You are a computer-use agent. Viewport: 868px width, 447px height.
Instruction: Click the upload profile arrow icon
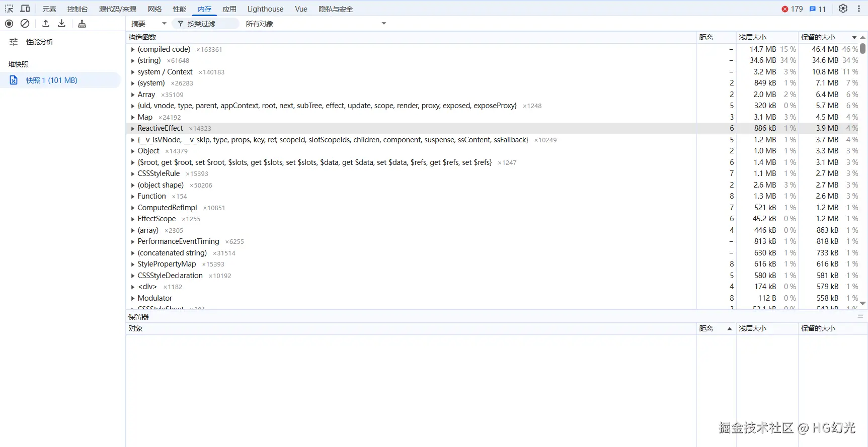coord(46,24)
